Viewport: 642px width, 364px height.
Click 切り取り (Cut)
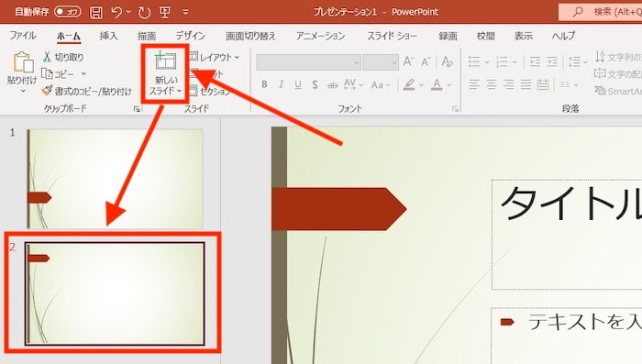[x=63, y=57]
